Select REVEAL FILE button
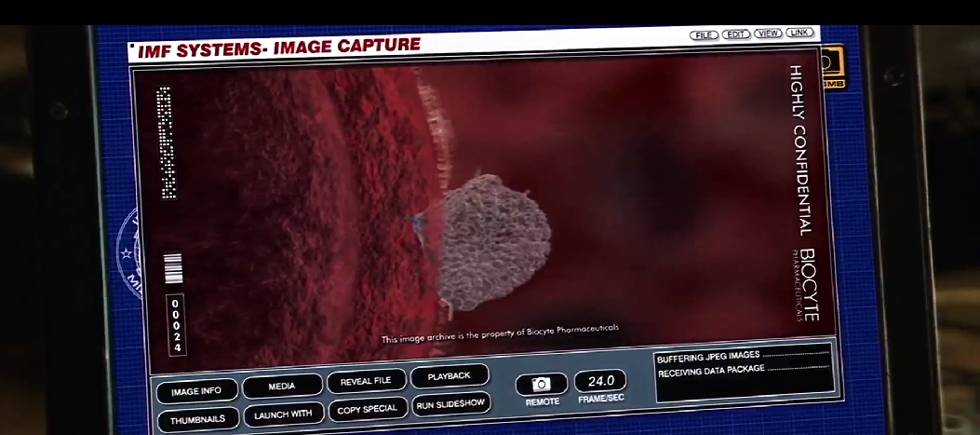Viewport: 980px width, 435px height. pyautogui.click(x=366, y=381)
